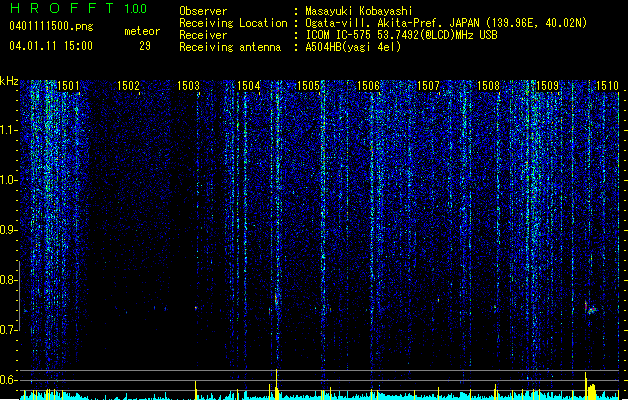The height and width of the screenshot is (400, 629).
Task: Click the 1504 time marker
Action: point(248,85)
